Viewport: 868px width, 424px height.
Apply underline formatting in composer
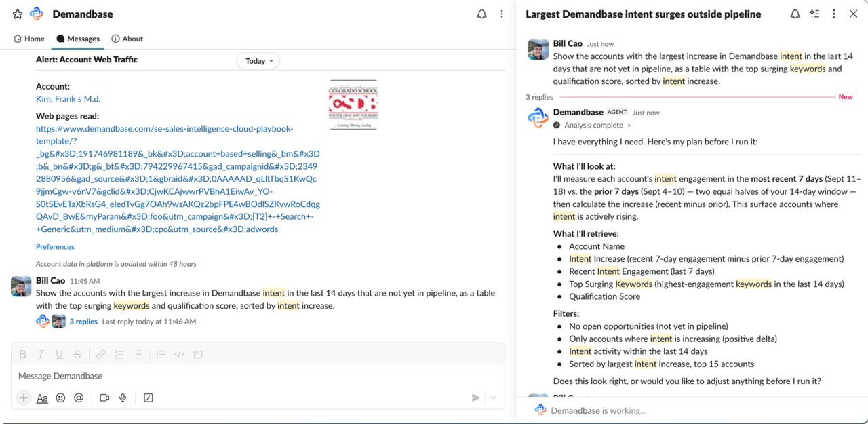pyautogui.click(x=59, y=354)
